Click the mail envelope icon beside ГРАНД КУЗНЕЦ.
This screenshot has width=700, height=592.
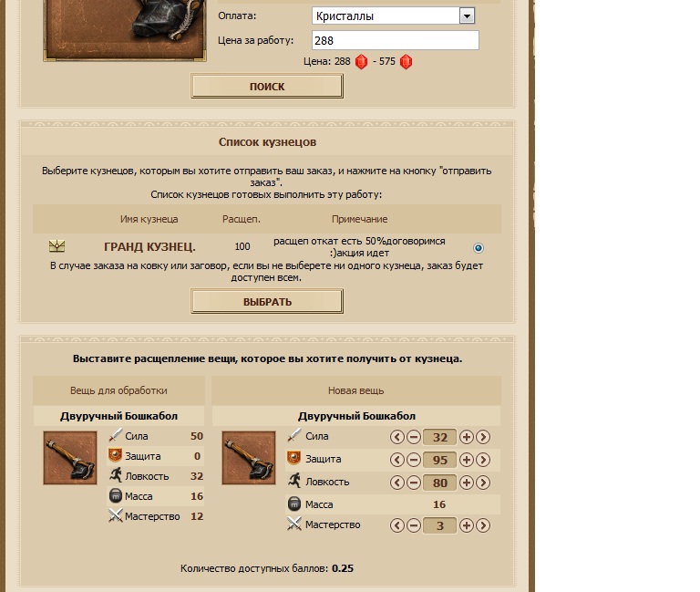(x=57, y=246)
